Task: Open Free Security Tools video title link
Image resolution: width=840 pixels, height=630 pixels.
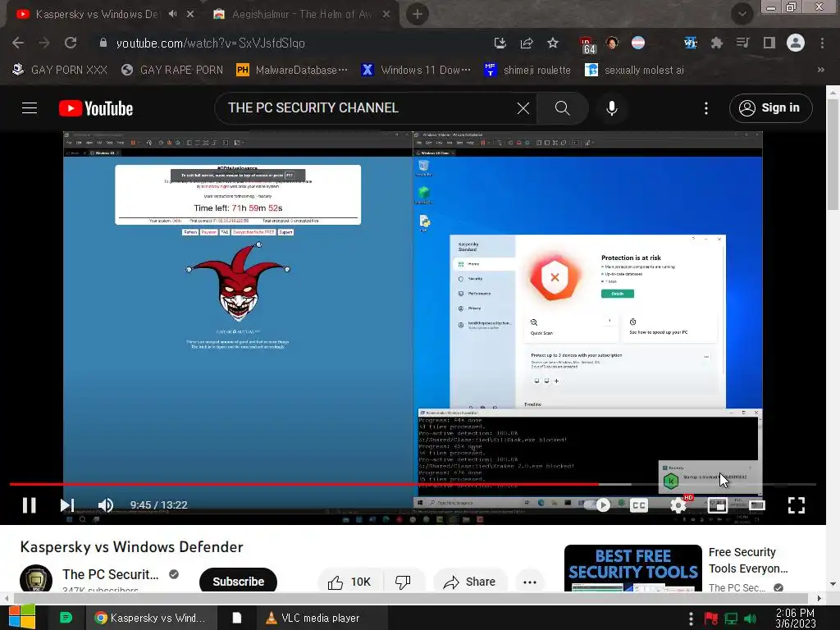Action: click(748, 559)
